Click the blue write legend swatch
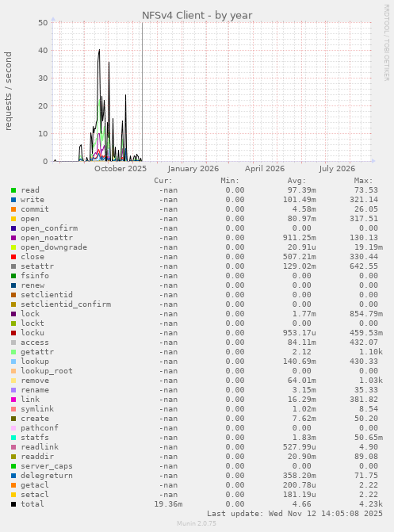Screen dimensions: 394x532 point(13,200)
